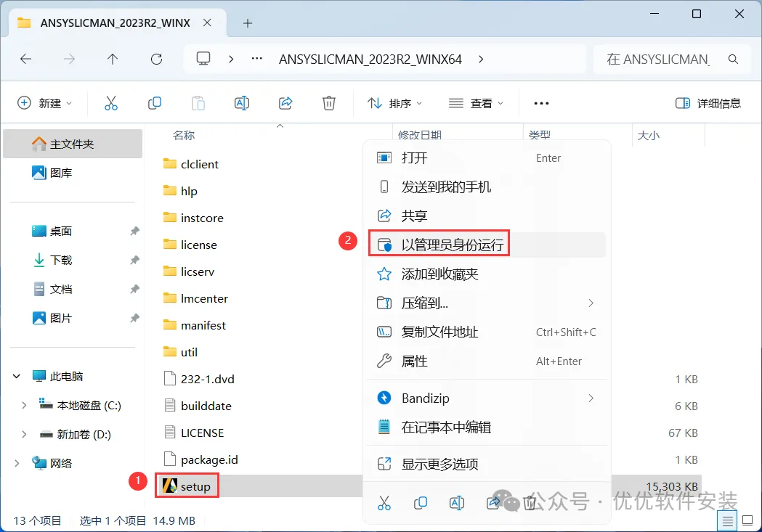Click the cut icon at context menu bottom

click(384, 503)
